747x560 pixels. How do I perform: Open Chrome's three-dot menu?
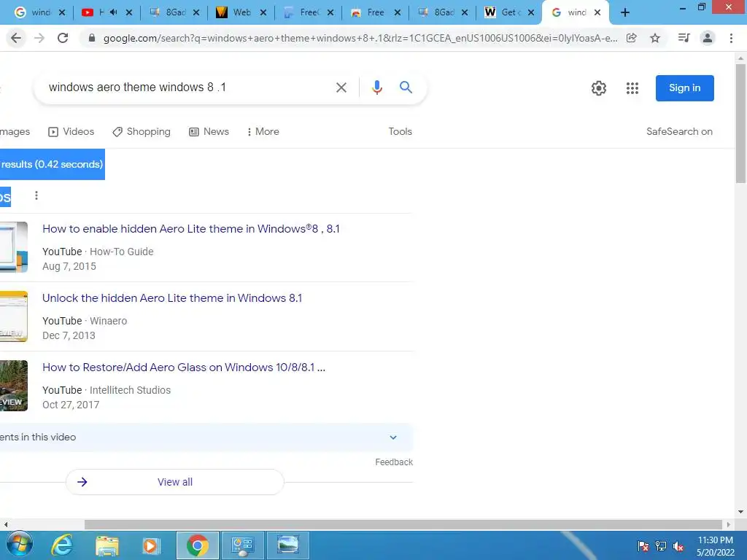731,38
